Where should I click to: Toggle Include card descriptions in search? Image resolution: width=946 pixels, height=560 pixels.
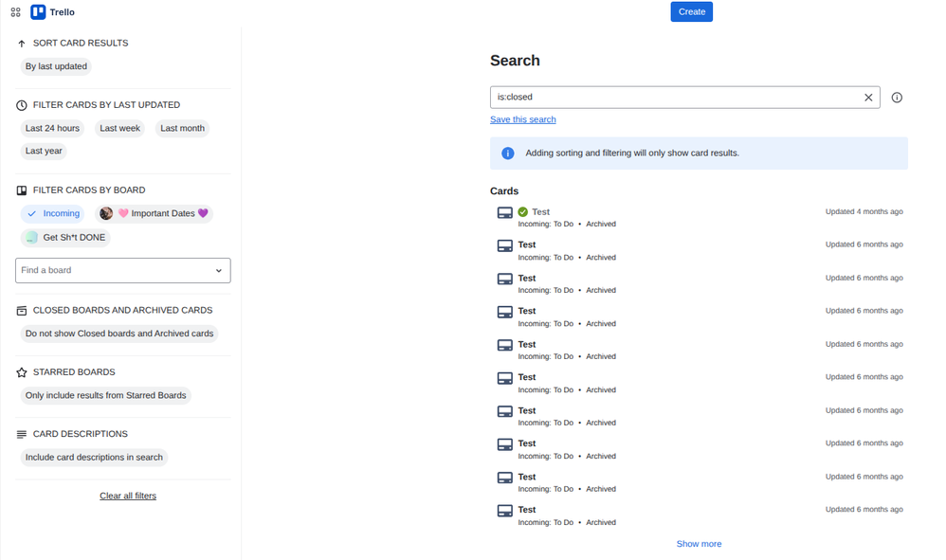pos(94,457)
